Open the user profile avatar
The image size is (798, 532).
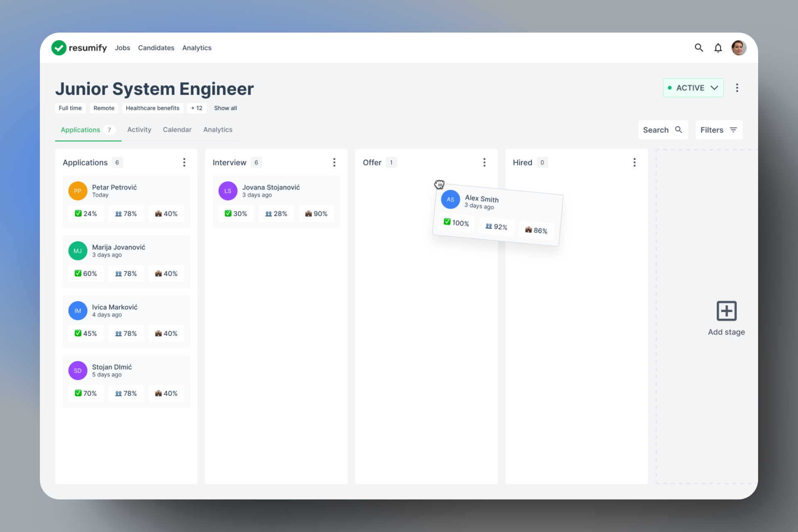click(x=739, y=48)
